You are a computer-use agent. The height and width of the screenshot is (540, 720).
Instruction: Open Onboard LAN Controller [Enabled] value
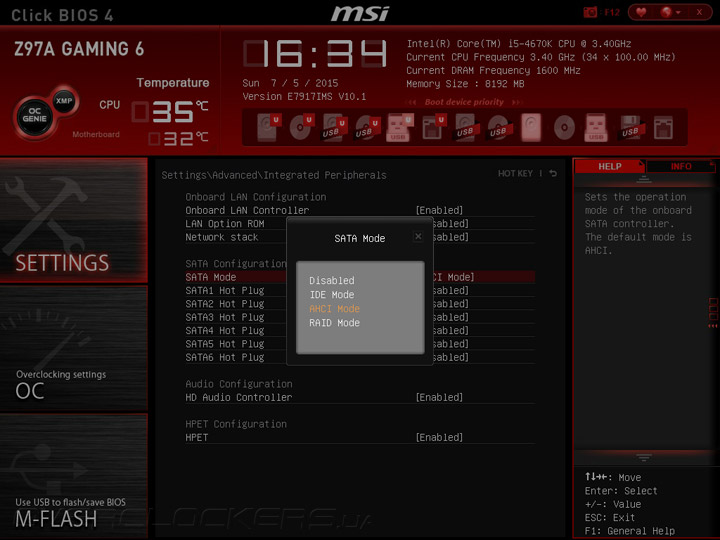point(439,210)
